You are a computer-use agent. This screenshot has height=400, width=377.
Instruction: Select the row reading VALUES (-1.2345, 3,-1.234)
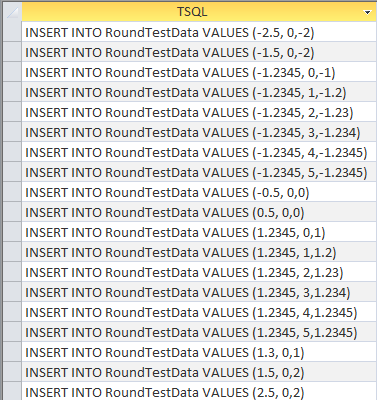(x=199, y=132)
